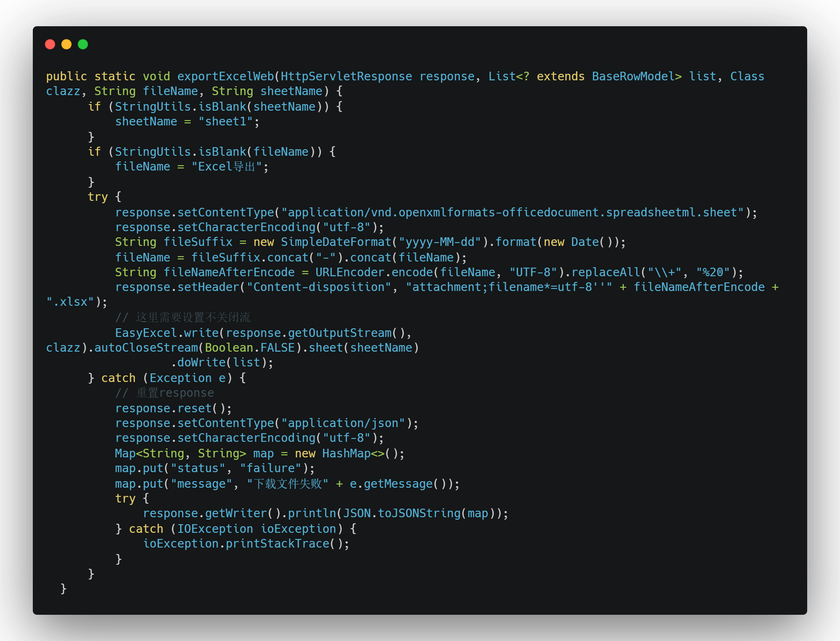This screenshot has height=641, width=840.
Task: Click the SimpleDateFormat class name
Action: [x=336, y=242]
